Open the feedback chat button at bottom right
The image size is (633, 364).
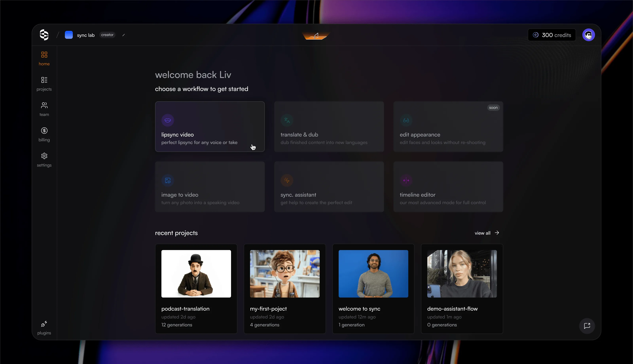pos(587,326)
